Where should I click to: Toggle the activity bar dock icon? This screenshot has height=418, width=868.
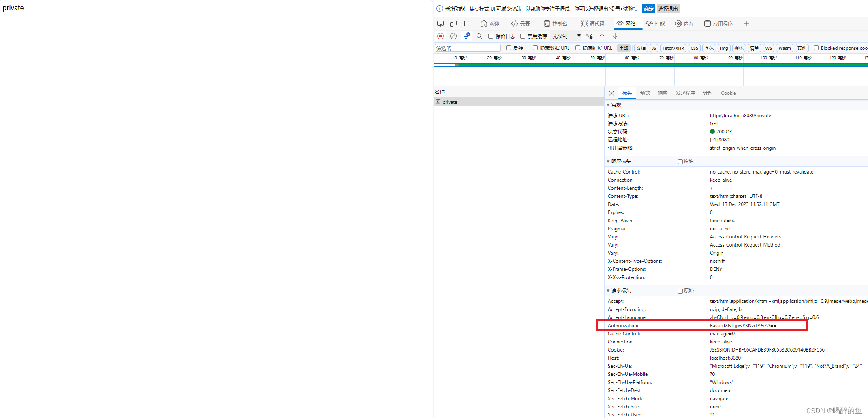tap(466, 24)
